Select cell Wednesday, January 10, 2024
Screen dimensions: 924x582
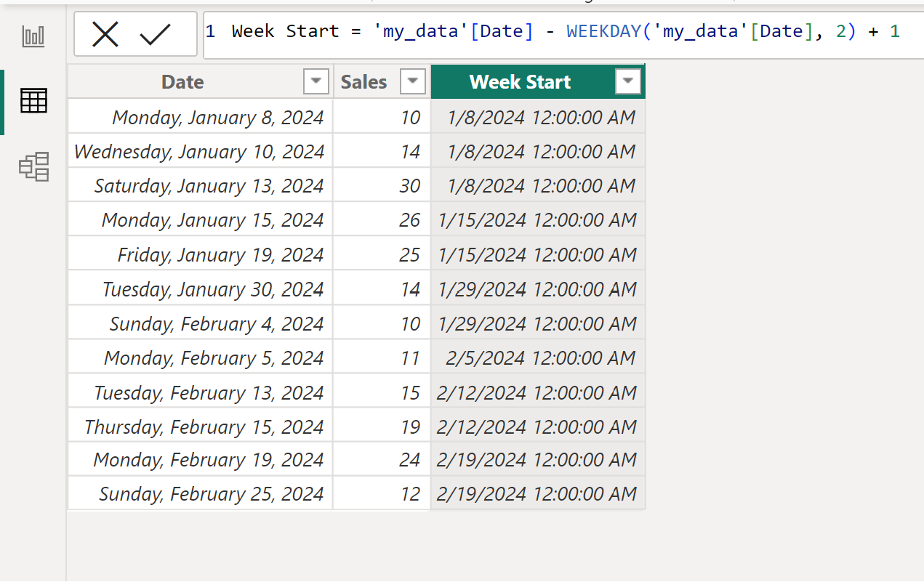[x=200, y=151]
